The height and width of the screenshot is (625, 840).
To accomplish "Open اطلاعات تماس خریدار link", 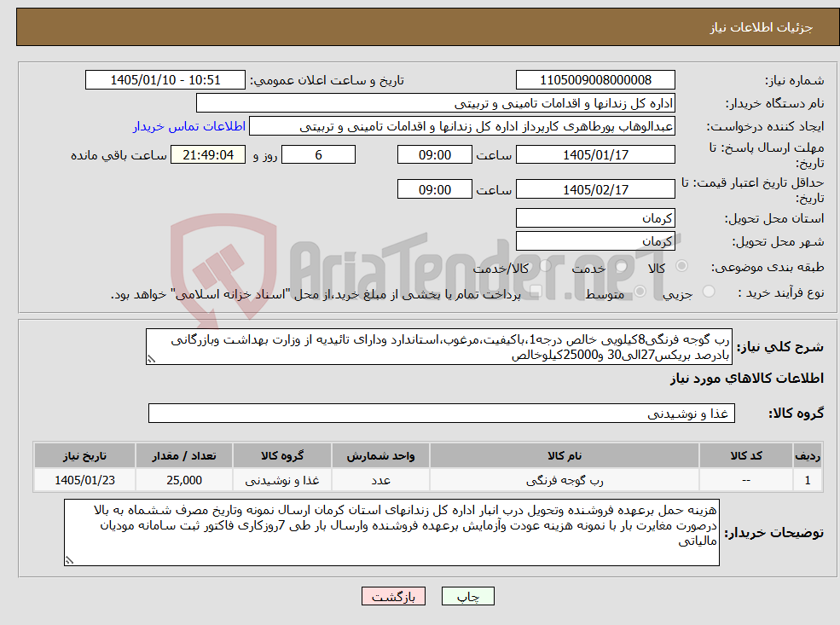I will click(189, 126).
